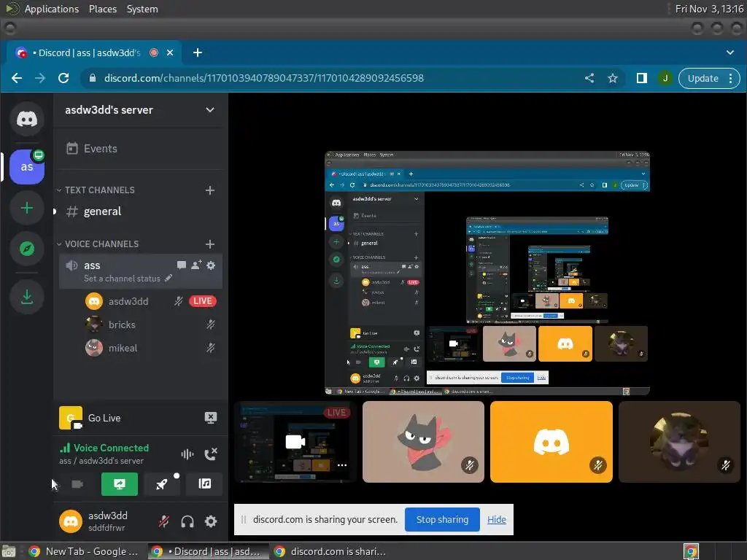
Task: Open the Applications menu
Action: tap(52, 9)
